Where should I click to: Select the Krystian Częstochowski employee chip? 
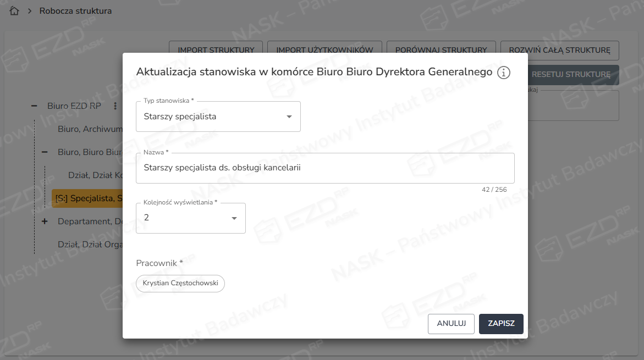tap(180, 284)
